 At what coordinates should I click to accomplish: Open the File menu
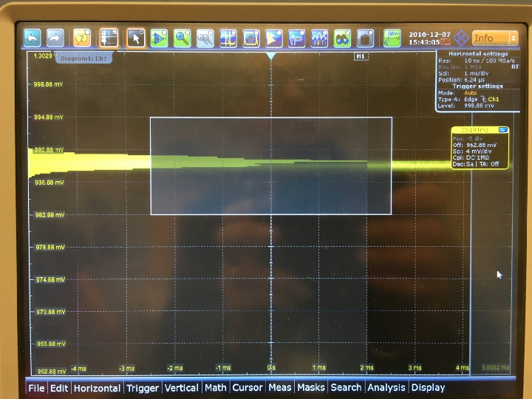[36, 388]
